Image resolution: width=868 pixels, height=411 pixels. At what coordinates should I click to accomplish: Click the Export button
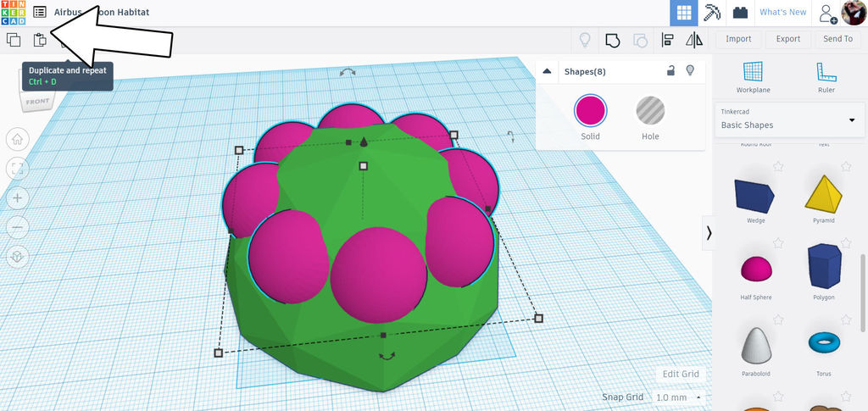(x=788, y=39)
